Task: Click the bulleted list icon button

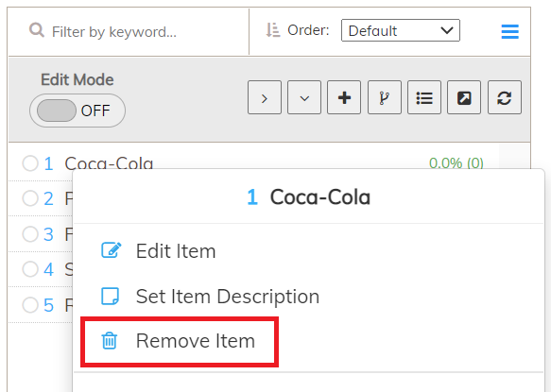Action: [x=424, y=97]
